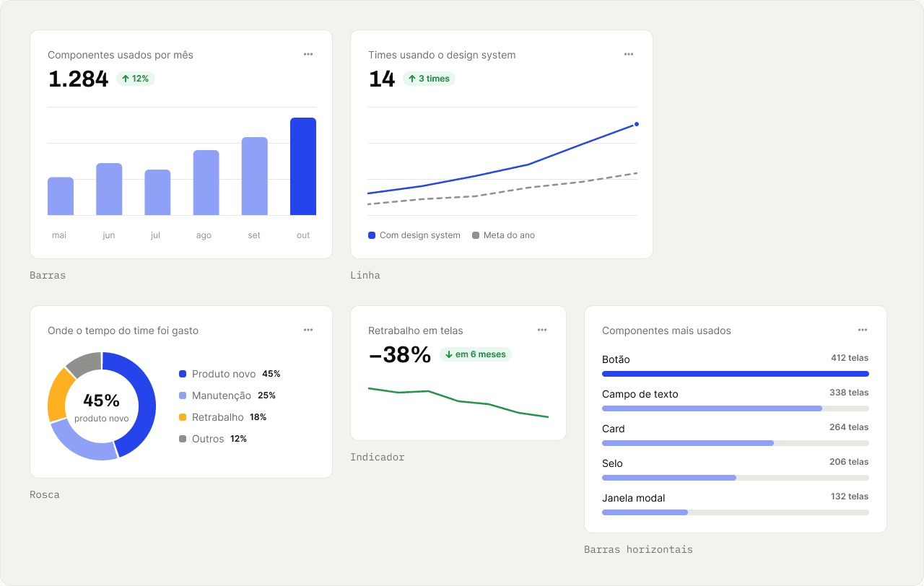Screen dimensions: 924x586
Task: Open the three-dot menu on Retrabalho em telas card
Action: pyautogui.click(x=542, y=330)
